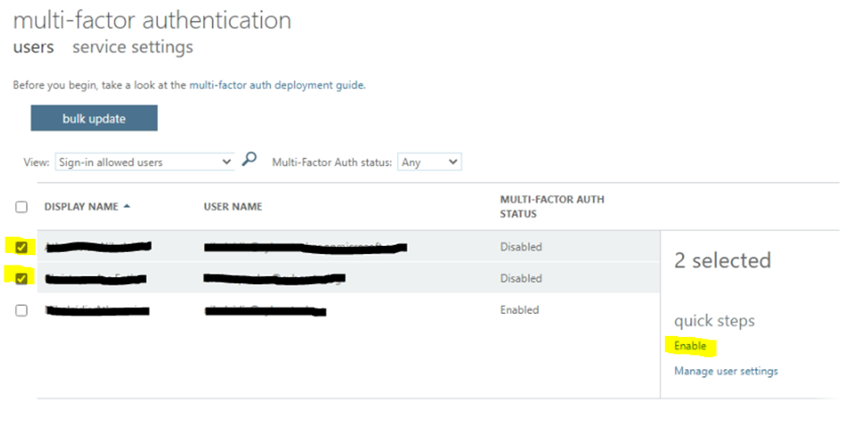Sort by the DISPLAY NAME column header
This screenshot has height=426, width=868.
[x=81, y=207]
